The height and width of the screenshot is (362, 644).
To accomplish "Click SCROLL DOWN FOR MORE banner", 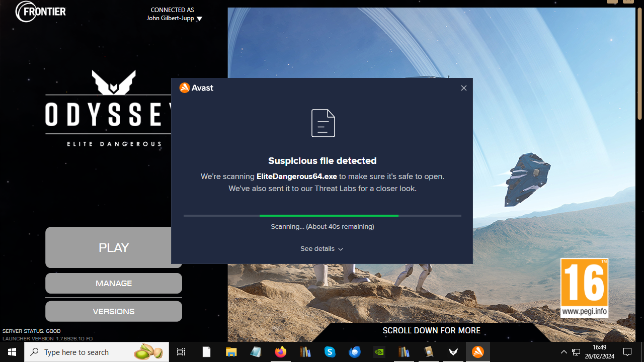I will tap(431, 331).
